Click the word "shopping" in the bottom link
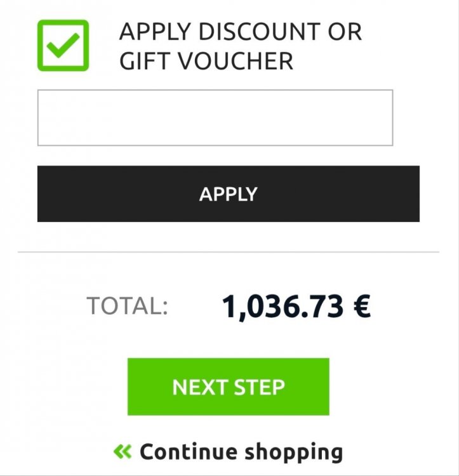The width and height of the screenshot is (459, 476). click(293, 453)
